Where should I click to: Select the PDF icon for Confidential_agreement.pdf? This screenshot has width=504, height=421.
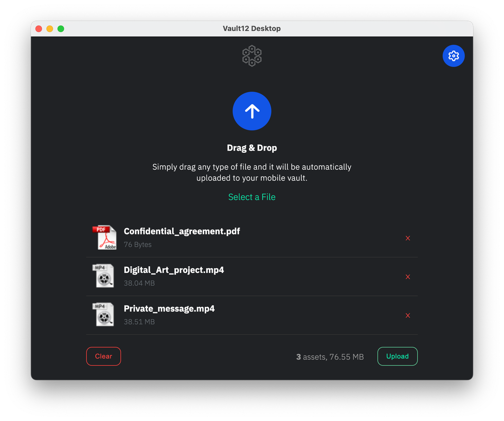(104, 237)
